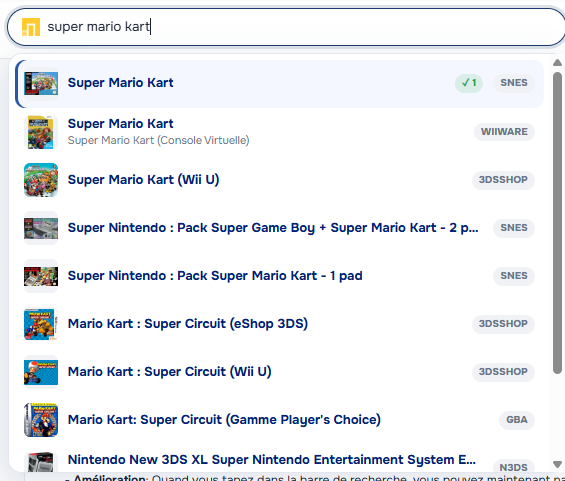
Task: Click the yellow site logo icon in search bar
Action: pyautogui.click(x=31, y=27)
